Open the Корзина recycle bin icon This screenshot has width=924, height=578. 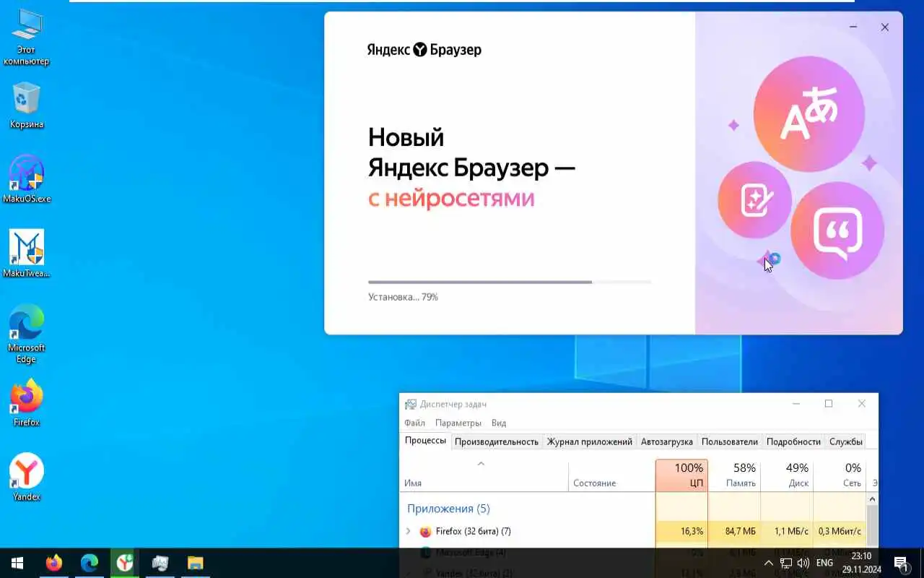pos(27,105)
